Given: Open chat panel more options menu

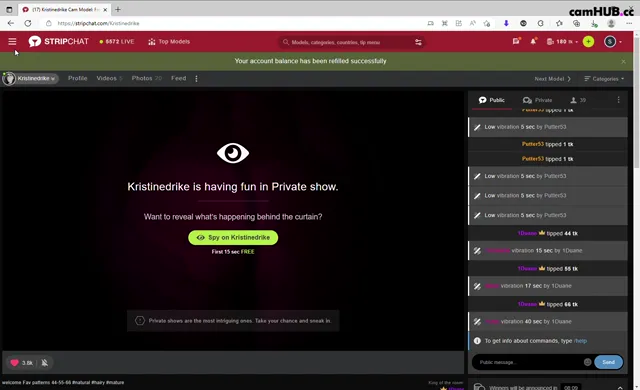Looking at the screenshot, I should 618,100.
